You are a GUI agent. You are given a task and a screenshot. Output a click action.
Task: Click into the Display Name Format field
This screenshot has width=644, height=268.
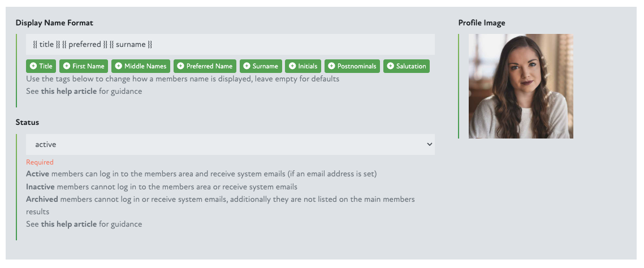[x=230, y=44]
